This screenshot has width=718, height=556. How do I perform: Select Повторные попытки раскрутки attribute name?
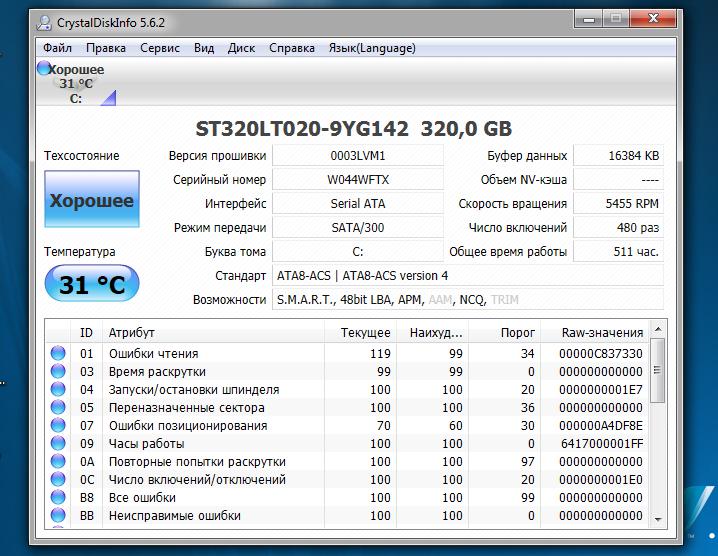tap(197, 462)
